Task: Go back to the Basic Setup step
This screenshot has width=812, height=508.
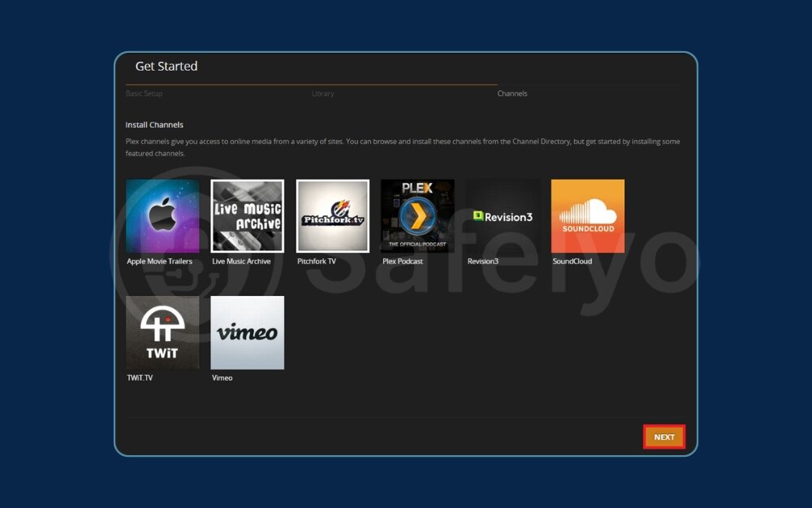Action: (x=144, y=93)
